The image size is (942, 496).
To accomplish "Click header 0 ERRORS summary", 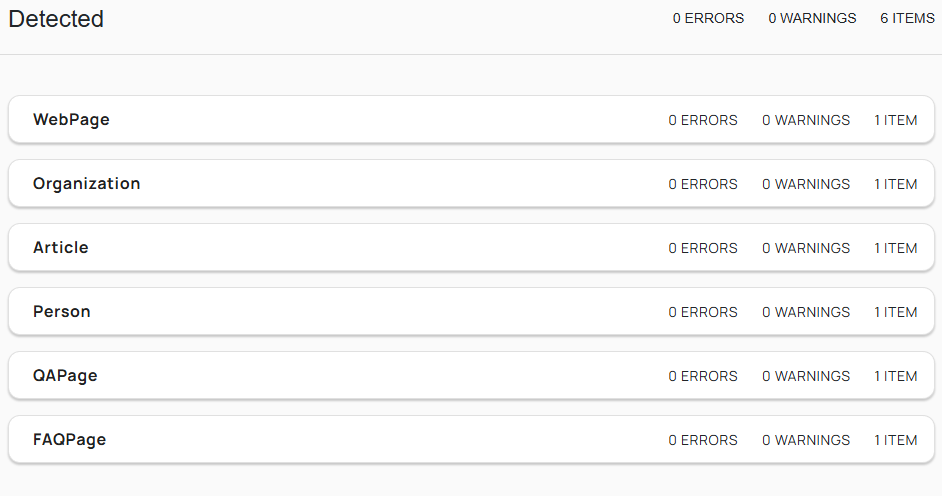I will pyautogui.click(x=708, y=18).
